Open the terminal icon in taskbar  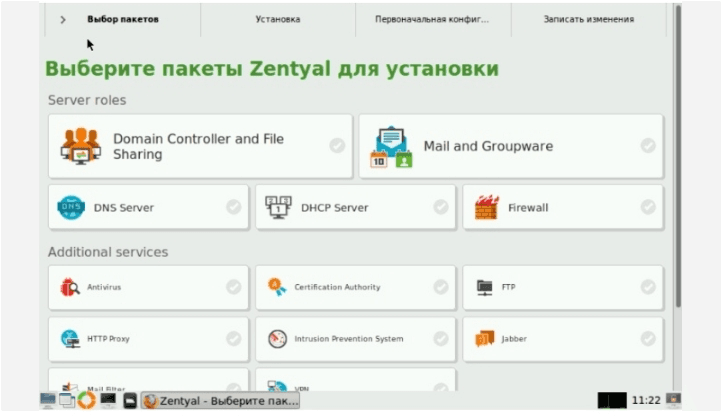108,400
